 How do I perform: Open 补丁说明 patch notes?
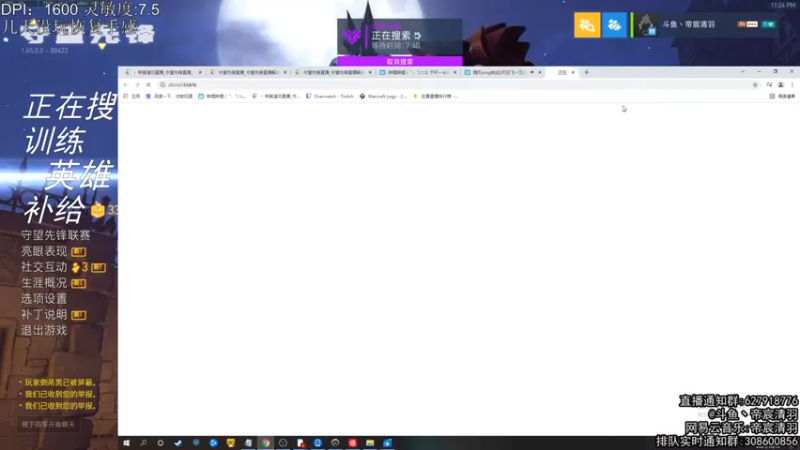click(44, 314)
